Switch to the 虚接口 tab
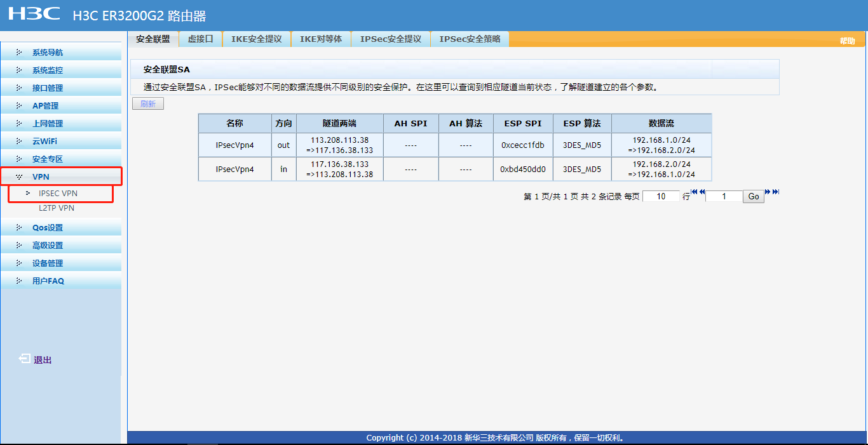Viewport: 868px width, 445px height. click(200, 39)
